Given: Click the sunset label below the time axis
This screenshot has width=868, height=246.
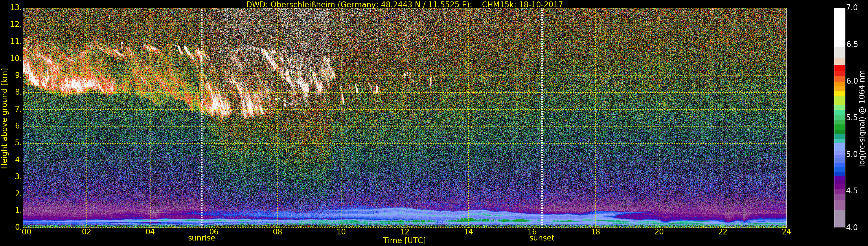Looking at the screenshot, I should pos(542,238).
